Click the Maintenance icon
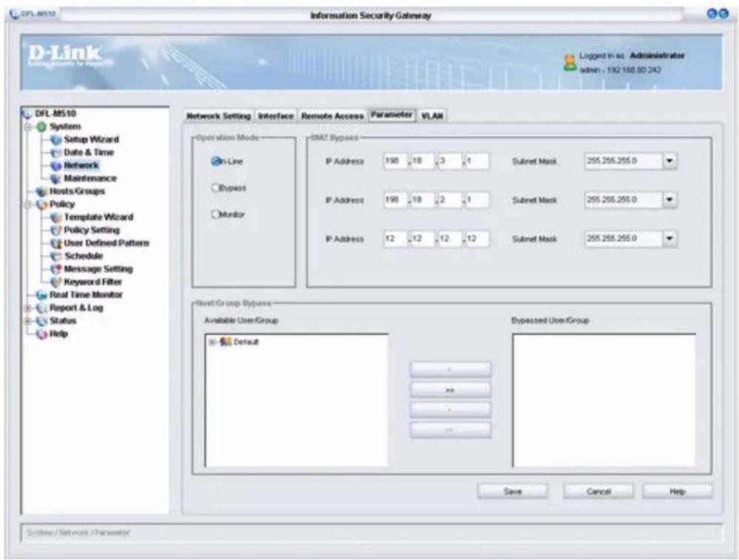 [x=56, y=179]
